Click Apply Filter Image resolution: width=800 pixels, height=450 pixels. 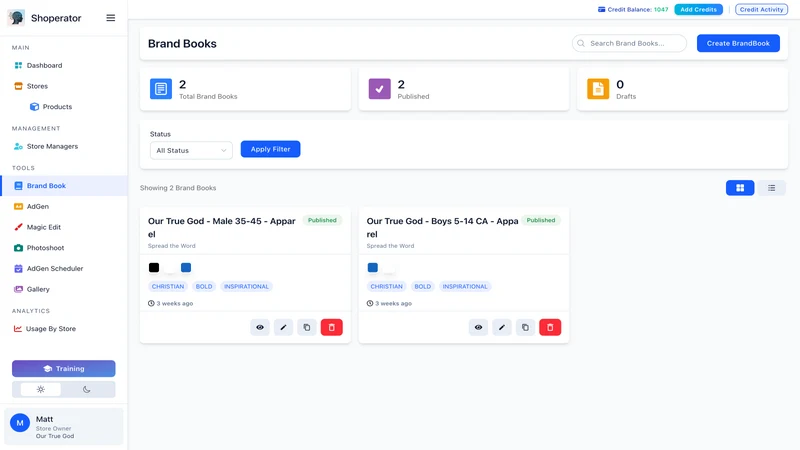click(x=270, y=149)
